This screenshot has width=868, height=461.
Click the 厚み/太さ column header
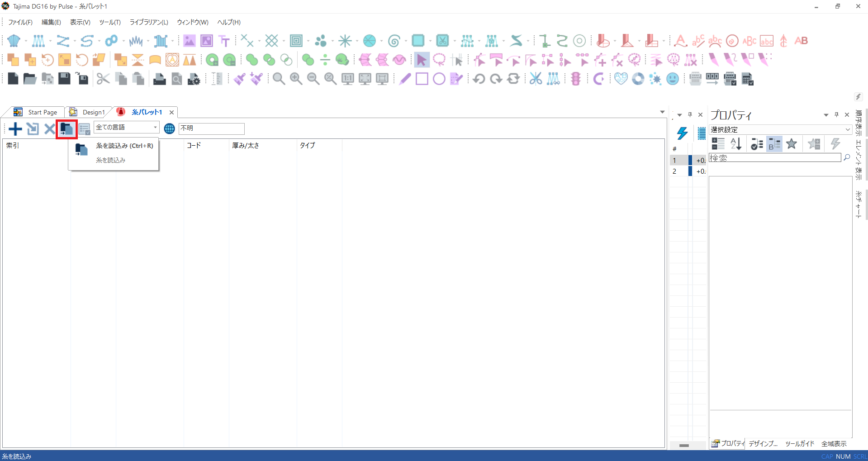click(246, 145)
